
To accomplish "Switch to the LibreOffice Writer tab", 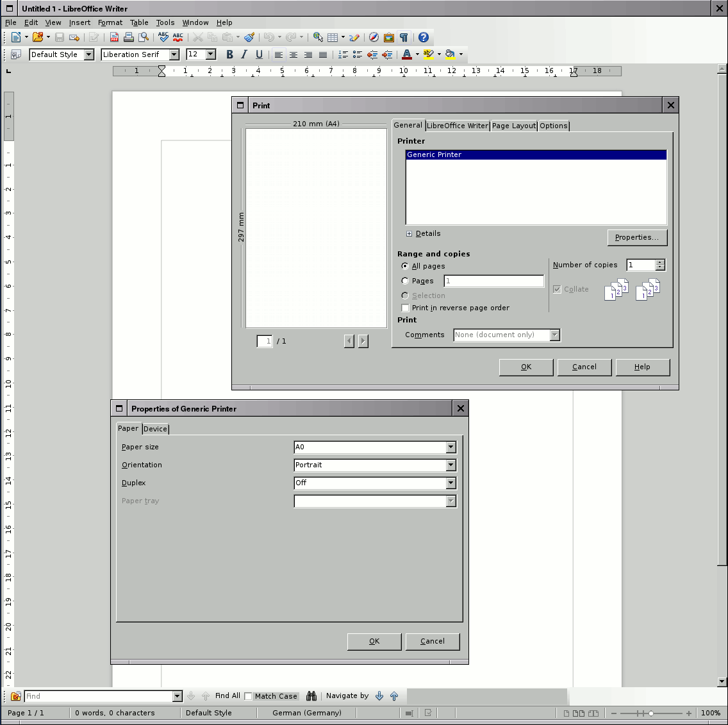I will coord(458,126).
